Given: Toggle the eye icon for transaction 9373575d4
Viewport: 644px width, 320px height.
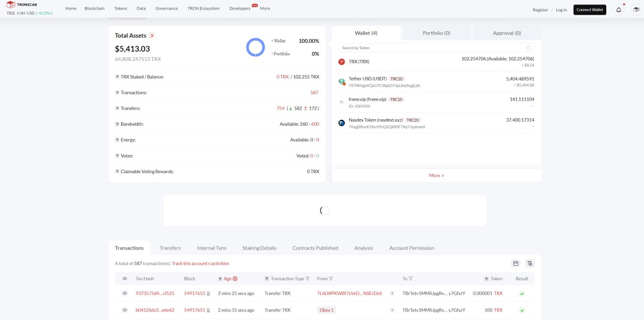Looking at the screenshot, I should 125,293.
